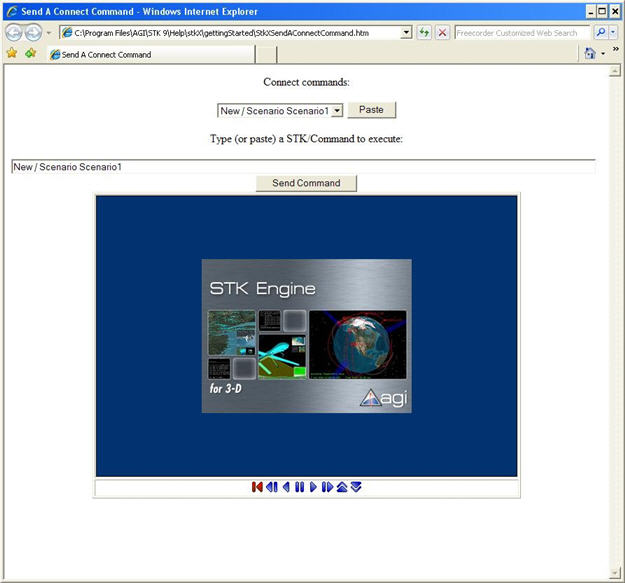
Task: Click the play reverse animation arrow
Action: 286,487
